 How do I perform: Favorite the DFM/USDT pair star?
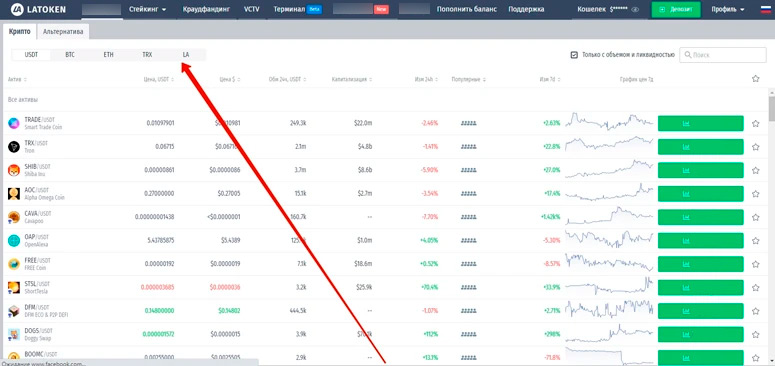[x=755, y=311]
